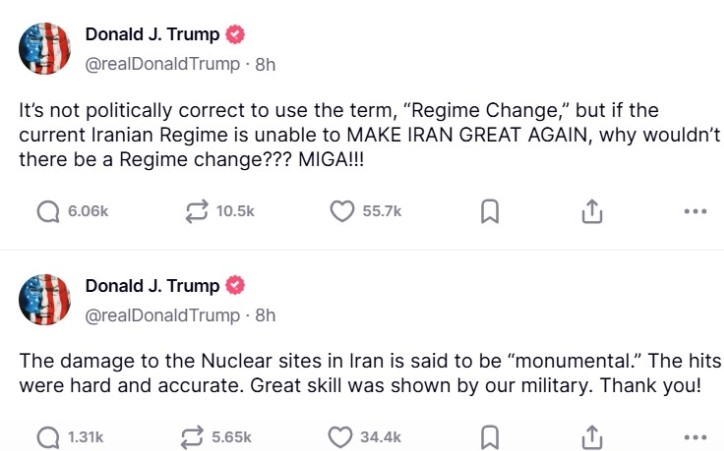The image size is (724, 451).
Task: Bookmark the Nuclear sites post
Action: (490, 437)
